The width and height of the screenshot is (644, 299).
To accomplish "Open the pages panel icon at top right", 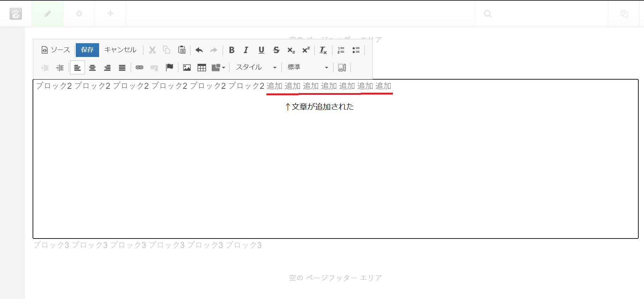I will pos(624,14).
